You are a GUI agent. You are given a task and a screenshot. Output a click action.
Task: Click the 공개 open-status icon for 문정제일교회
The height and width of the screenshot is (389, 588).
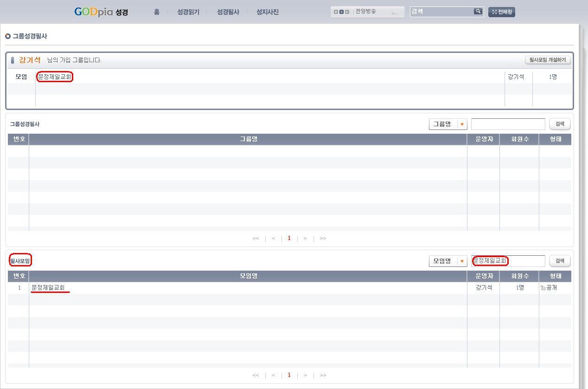point(543,288)
